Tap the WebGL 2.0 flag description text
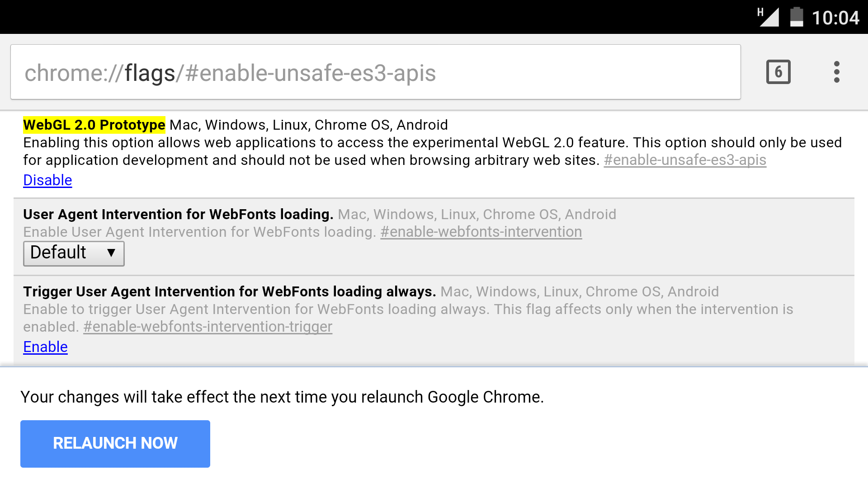Viewport: 868px width, 488px height. (x=432, y=151)
